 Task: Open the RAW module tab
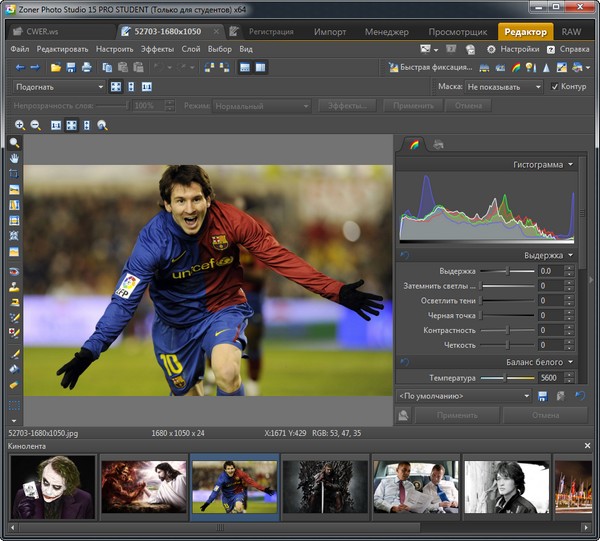(571, 32)
